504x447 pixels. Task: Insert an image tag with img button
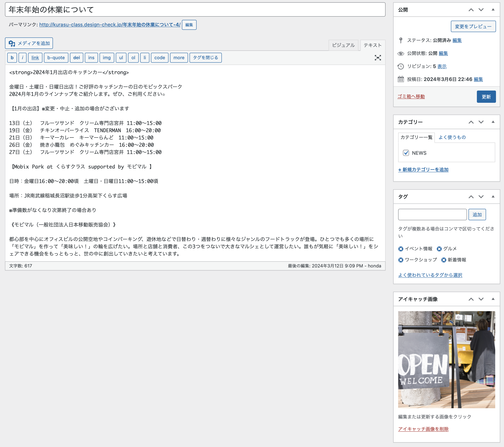(107, 58)
